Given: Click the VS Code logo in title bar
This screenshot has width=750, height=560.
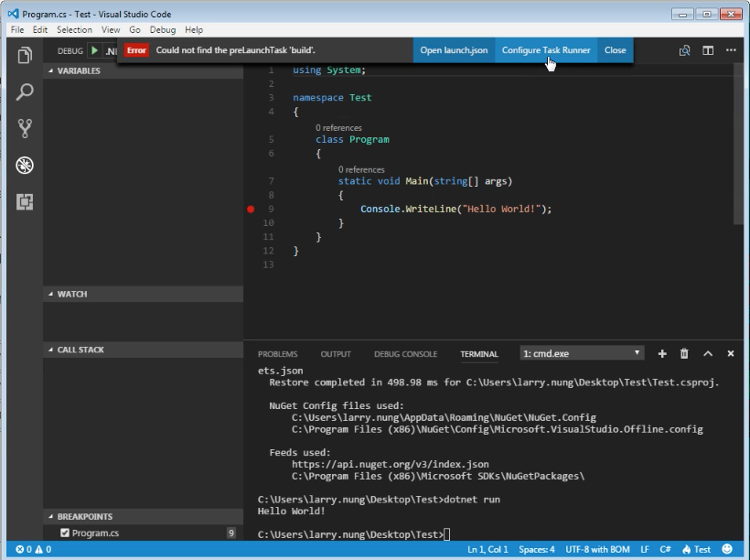Looking at the screenshot, I should click(x=14, y=14).
